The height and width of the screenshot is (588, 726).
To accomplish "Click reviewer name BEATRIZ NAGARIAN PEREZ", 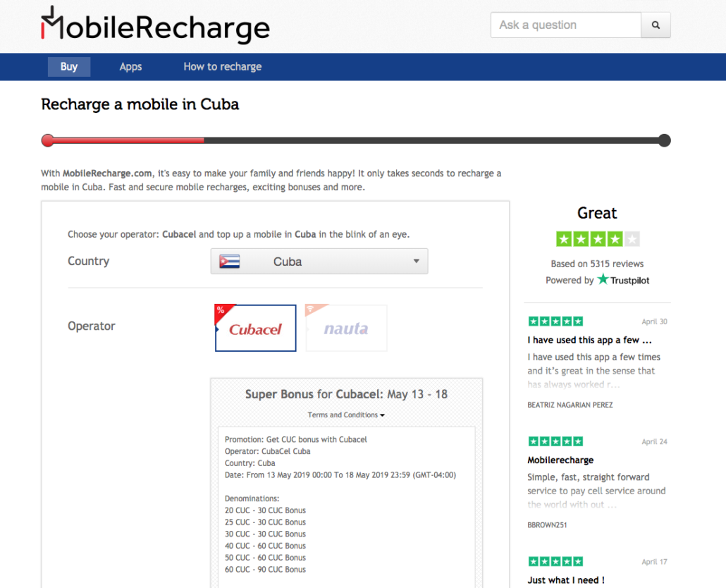I will pyautogui.click(x=570, y=405).
